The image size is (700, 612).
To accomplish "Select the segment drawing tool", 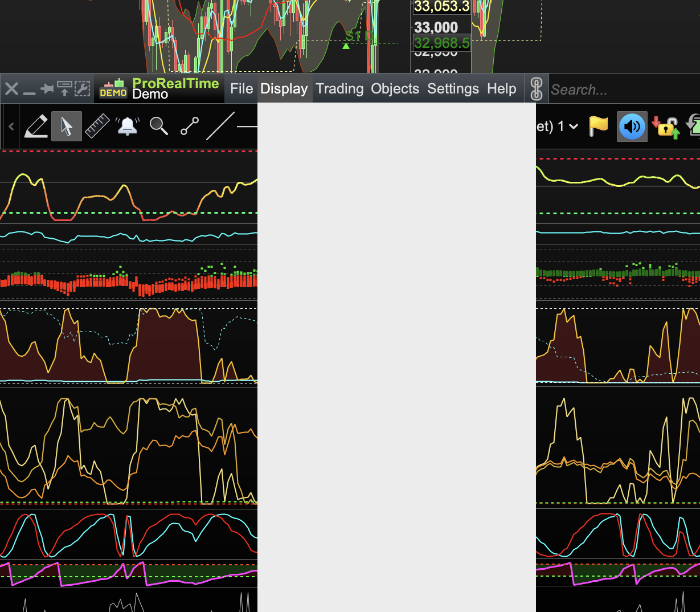I will coord(190,126).
